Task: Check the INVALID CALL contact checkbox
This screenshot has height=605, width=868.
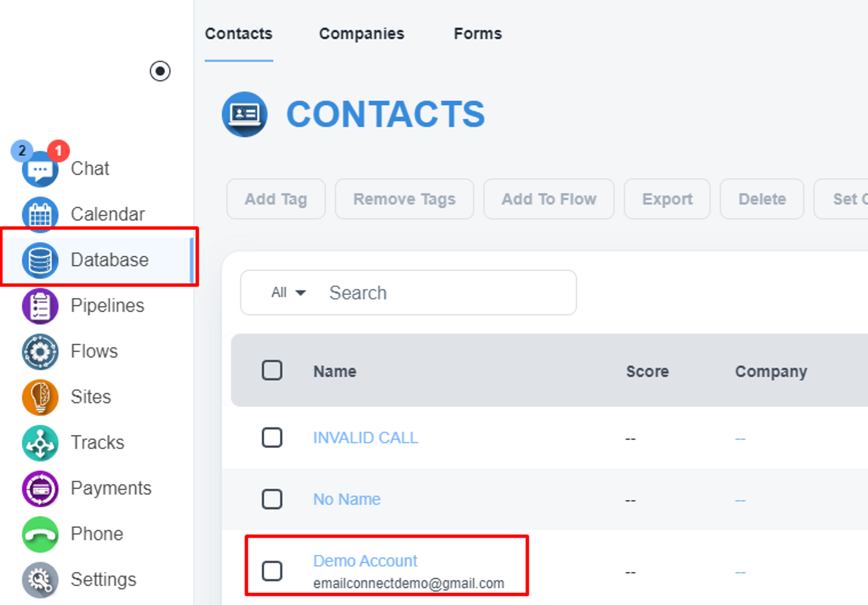Action: coord(272,438)
